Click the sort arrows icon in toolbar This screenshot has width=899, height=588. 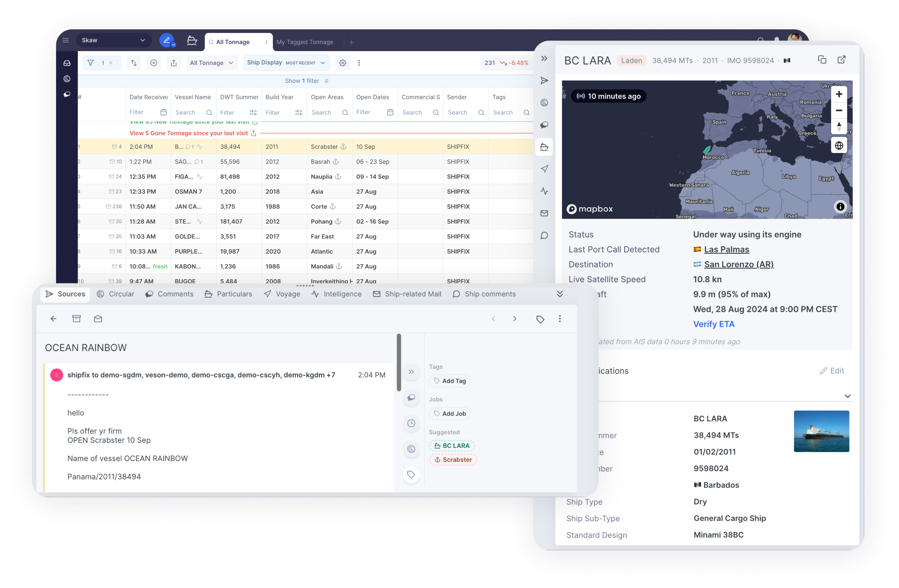[x=134, y=63]
